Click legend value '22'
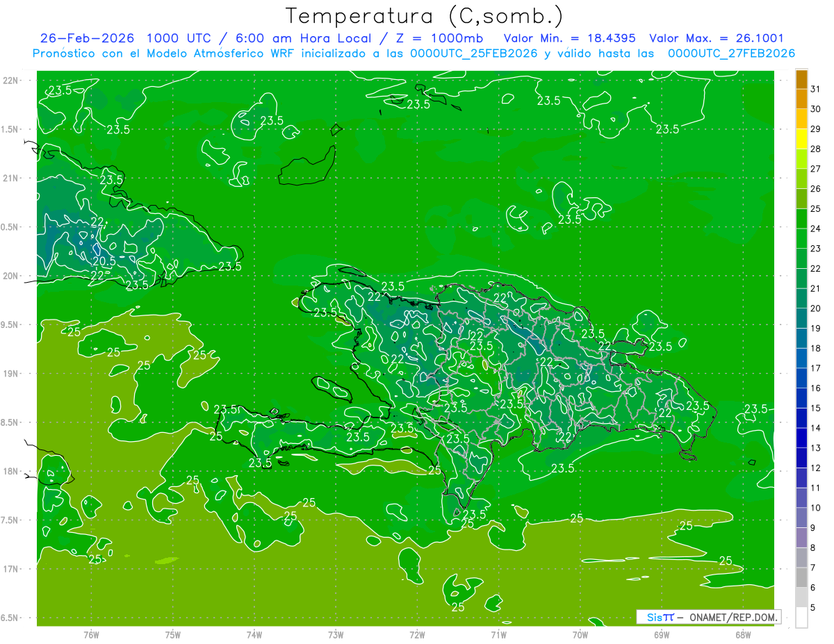This screenshot has width=834, height=644. point(816,269)
